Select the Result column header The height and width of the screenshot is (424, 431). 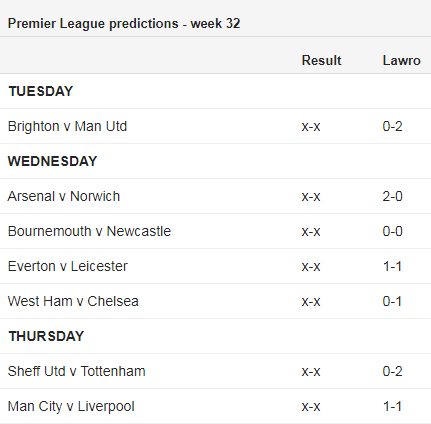click(x=321, y=60)
